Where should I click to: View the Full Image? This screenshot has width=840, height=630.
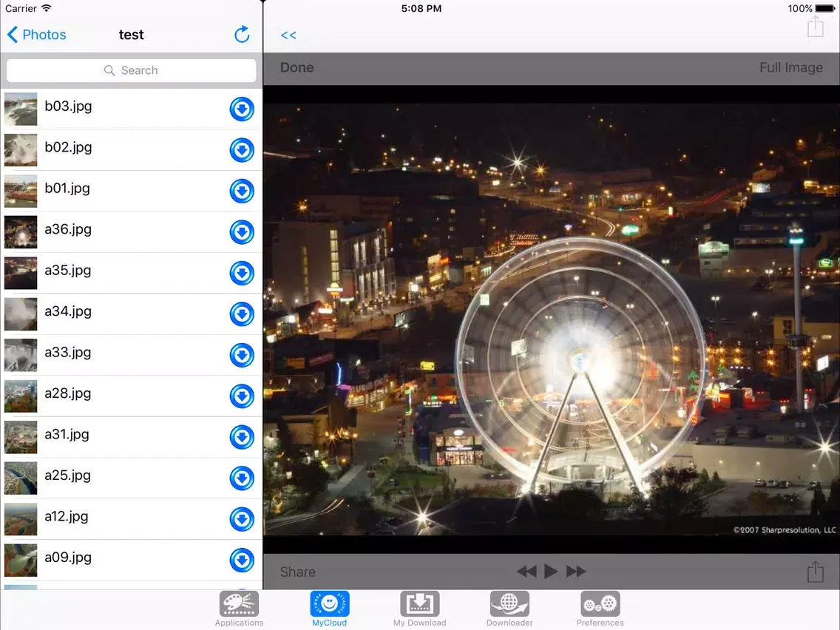click(x=790, y=68)
